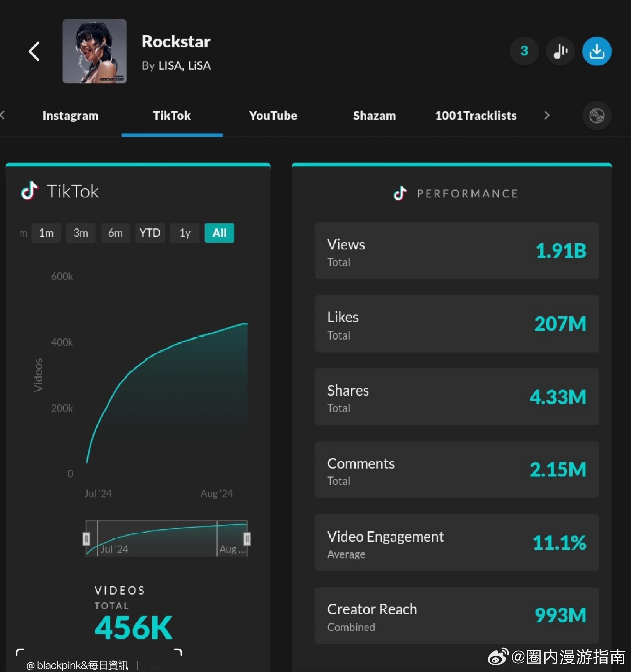Click the 200k axis label
This screenshot has width=631, height=672.
[62, 408]
